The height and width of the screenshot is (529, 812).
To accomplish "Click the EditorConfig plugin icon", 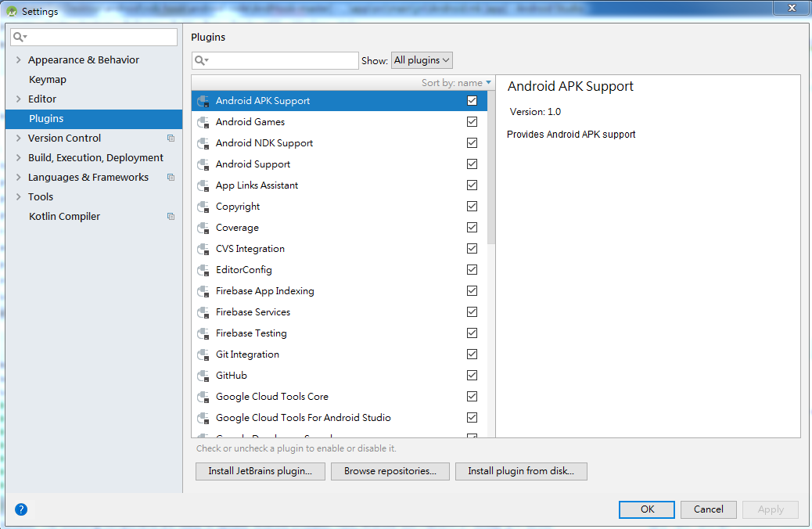I will (203, 271).
